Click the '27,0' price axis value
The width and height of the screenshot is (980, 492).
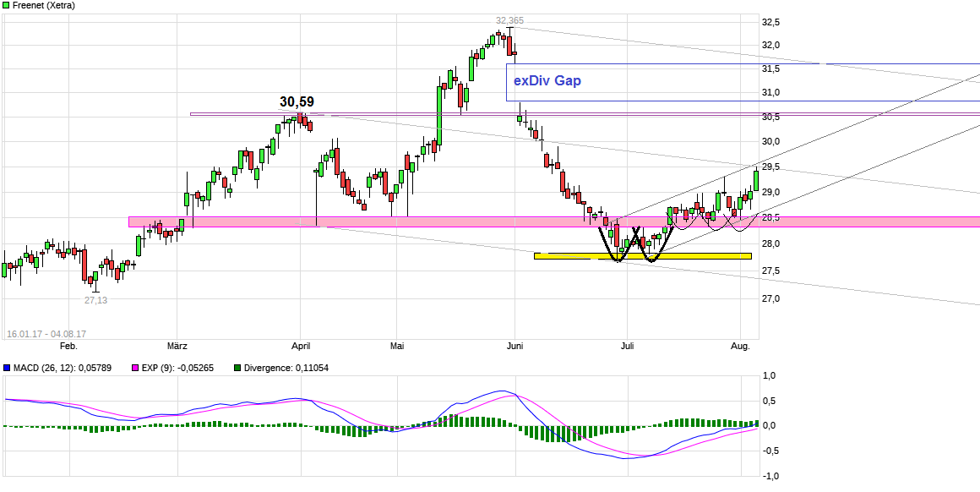770,298
